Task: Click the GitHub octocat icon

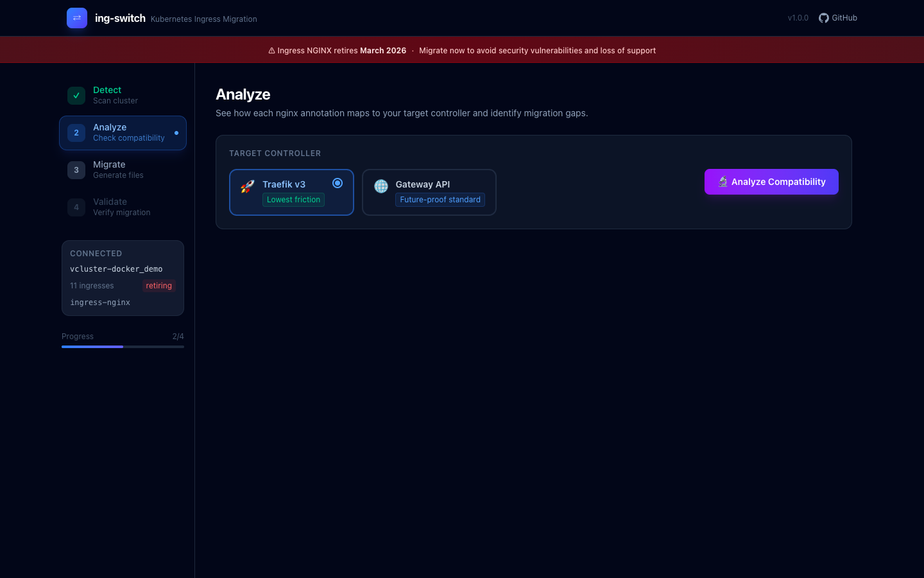Action: pyautogui.click(x=824, y=18)
